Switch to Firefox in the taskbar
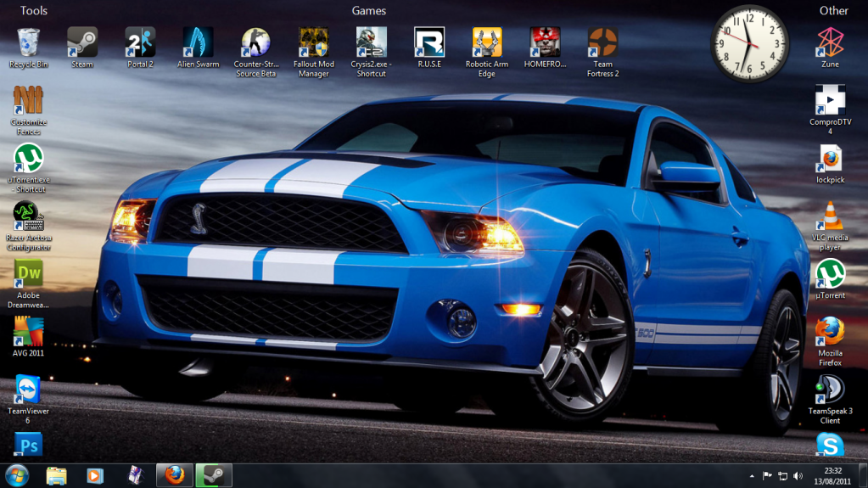This screenshot has width=868, height=488. point(175,474)
